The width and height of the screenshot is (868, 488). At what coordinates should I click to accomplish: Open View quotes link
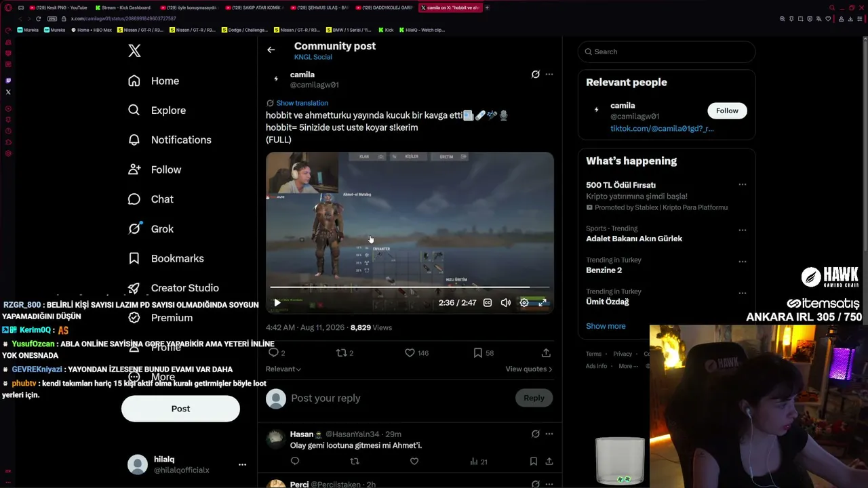[x=529, y=369]
